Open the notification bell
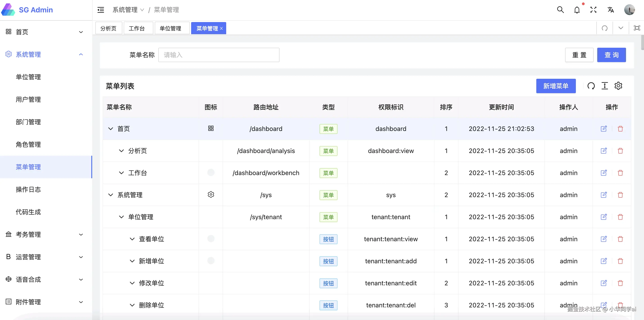644x320 pixels. point(577,10)
